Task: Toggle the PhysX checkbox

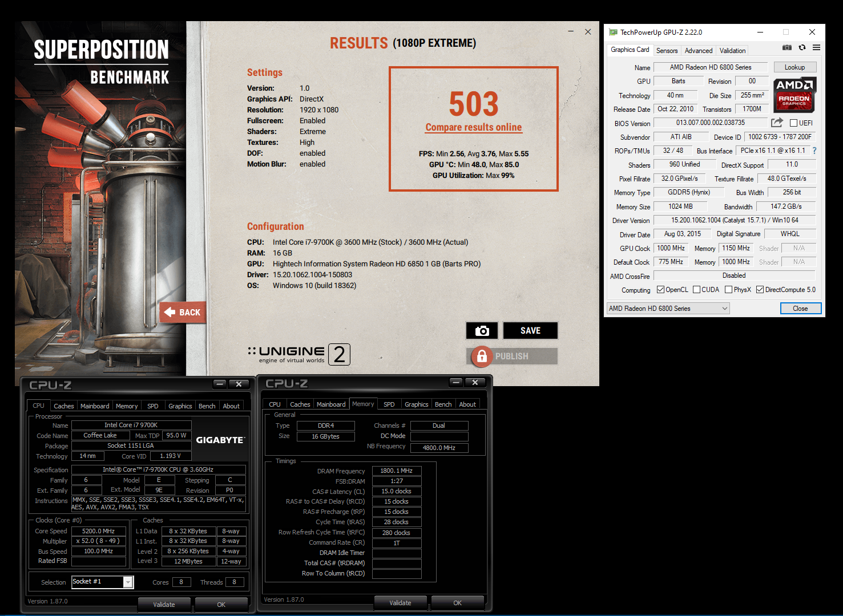Action: [728, 290]
